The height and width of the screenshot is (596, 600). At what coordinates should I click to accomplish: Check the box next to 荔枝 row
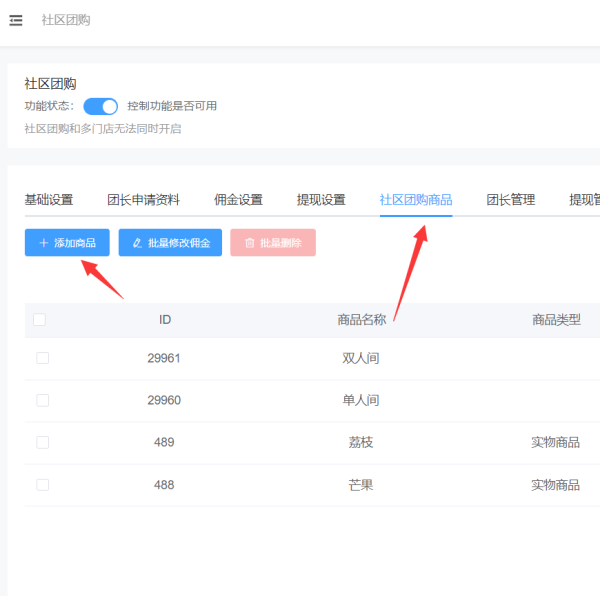[42, 442]
